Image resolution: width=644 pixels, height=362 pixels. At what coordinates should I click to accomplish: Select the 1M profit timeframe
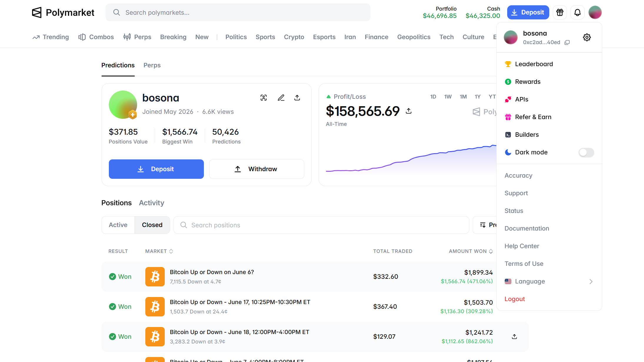click(x=463, y=97)
